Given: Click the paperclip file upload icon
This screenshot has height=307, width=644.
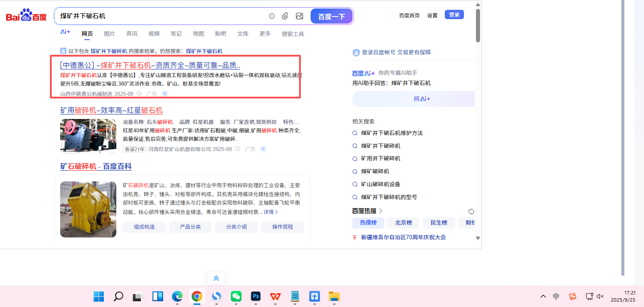Looking at the screenshot, I should pyautogui.click(x=285, y=16).
